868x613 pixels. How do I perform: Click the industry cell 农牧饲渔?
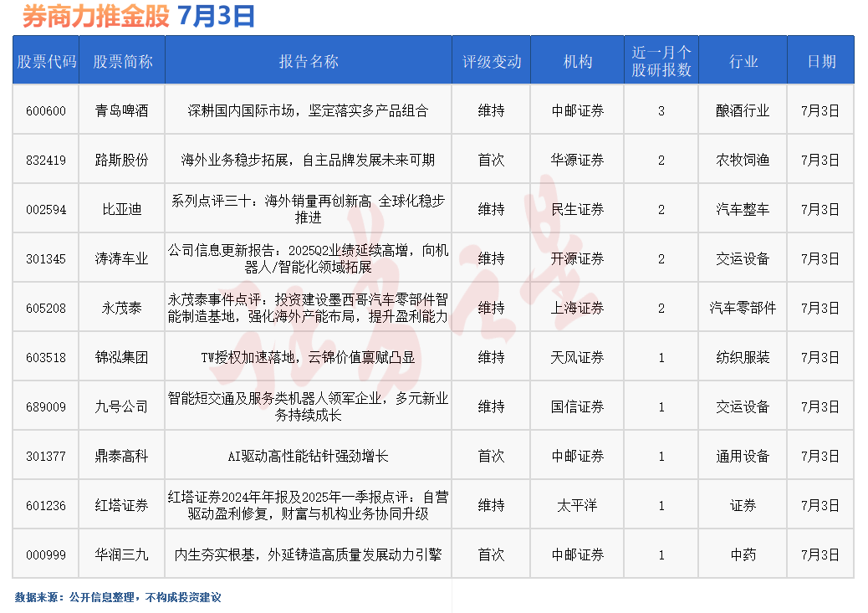tap(743, 160)
